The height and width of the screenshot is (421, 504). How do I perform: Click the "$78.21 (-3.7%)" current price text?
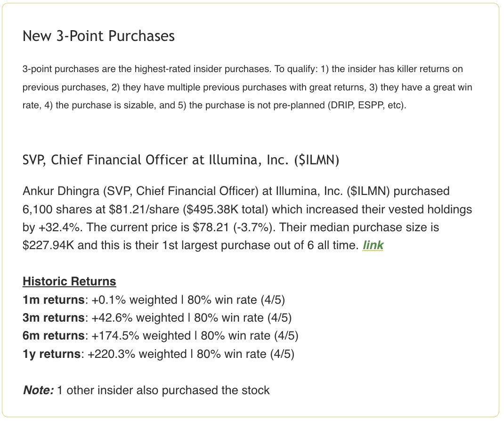[x=234, y=227]
